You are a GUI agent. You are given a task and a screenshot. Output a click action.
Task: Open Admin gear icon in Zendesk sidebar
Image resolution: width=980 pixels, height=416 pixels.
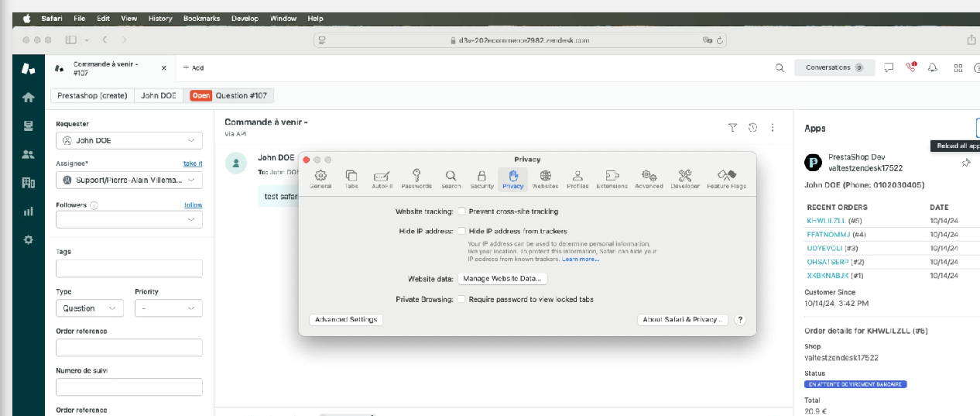(x=29, y=239)
